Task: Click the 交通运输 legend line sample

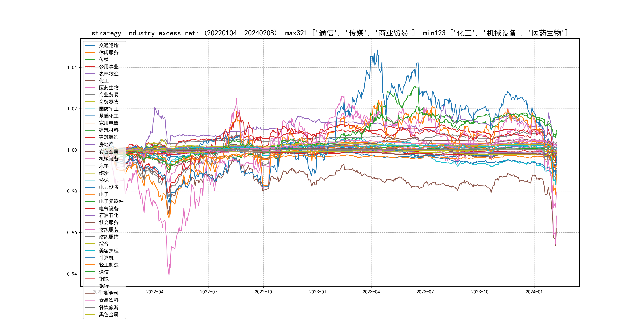Action: 90,46
